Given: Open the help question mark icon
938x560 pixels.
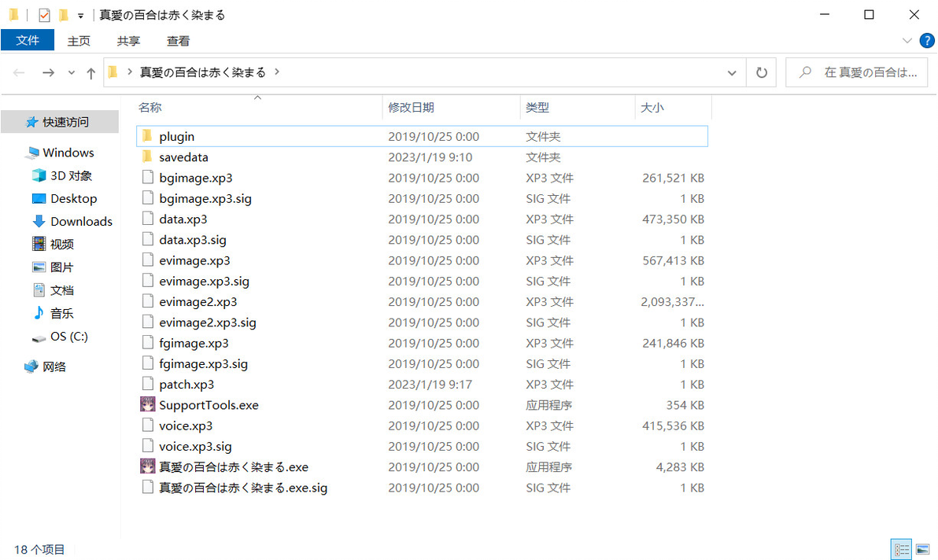Looking at the screenshot, I should [x=927, y=41].
